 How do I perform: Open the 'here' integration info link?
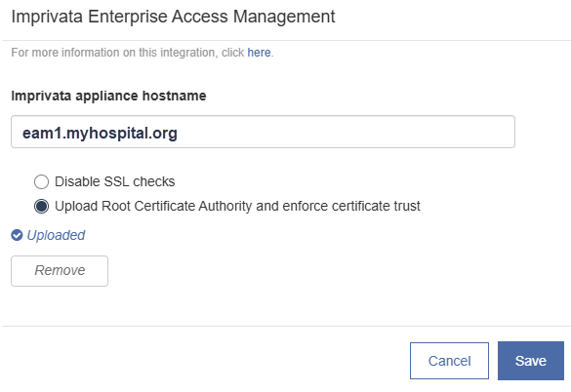tap(259, 53)
